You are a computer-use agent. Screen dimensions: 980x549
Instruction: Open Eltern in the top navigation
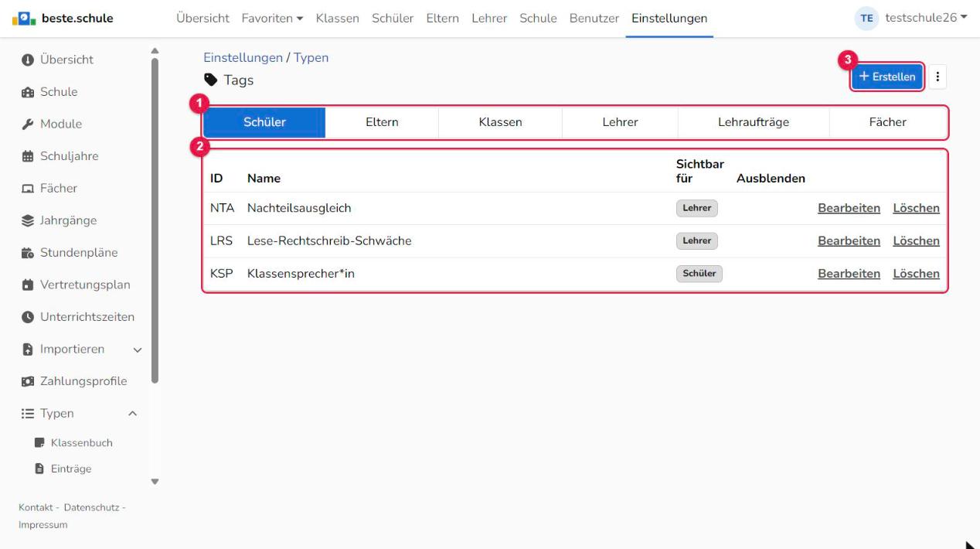(443, 19)
